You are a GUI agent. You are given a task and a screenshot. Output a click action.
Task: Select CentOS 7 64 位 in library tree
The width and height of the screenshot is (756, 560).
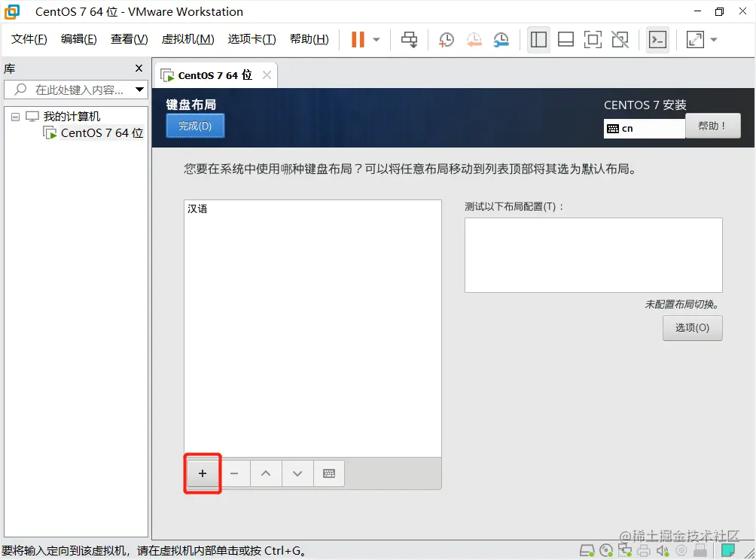click(x=102, y=133)
